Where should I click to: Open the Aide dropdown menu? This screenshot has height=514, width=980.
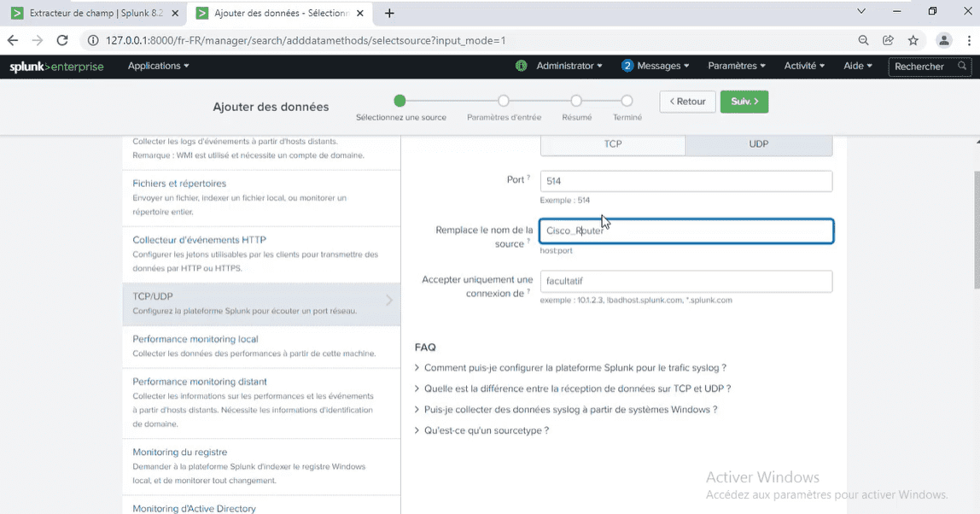857,66
